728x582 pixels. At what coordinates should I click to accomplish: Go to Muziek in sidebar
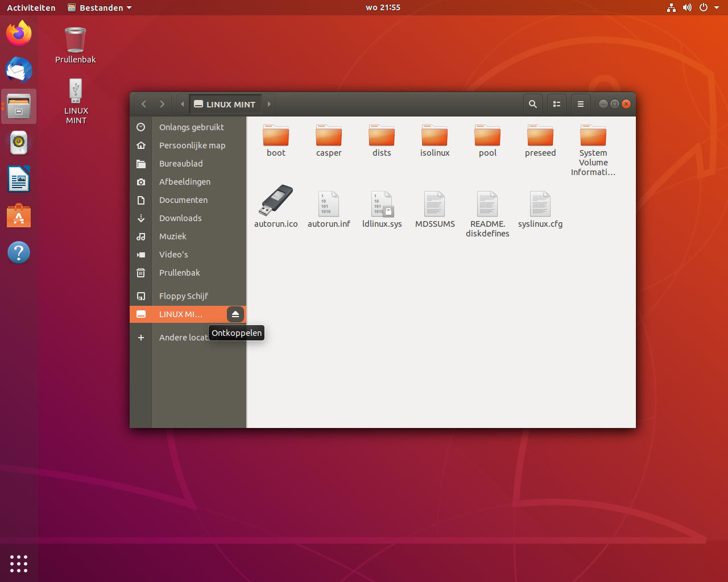(188, 236)
